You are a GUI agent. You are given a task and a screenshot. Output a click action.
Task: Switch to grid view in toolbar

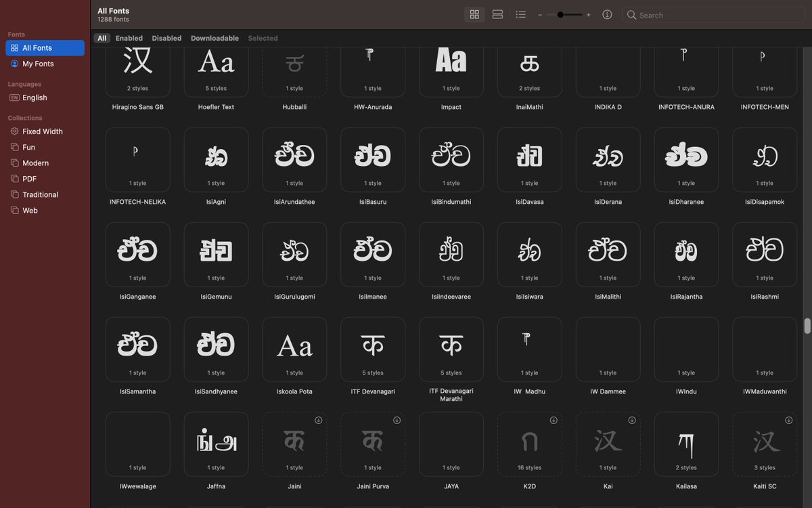click(474, 14)
